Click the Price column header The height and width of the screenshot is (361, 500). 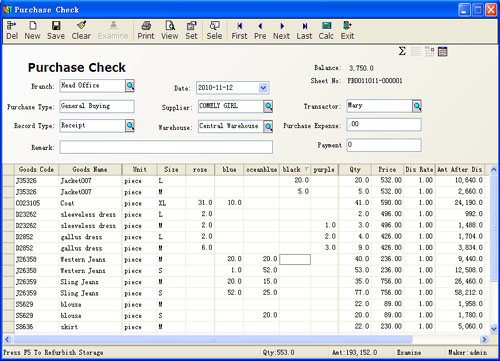387,169
